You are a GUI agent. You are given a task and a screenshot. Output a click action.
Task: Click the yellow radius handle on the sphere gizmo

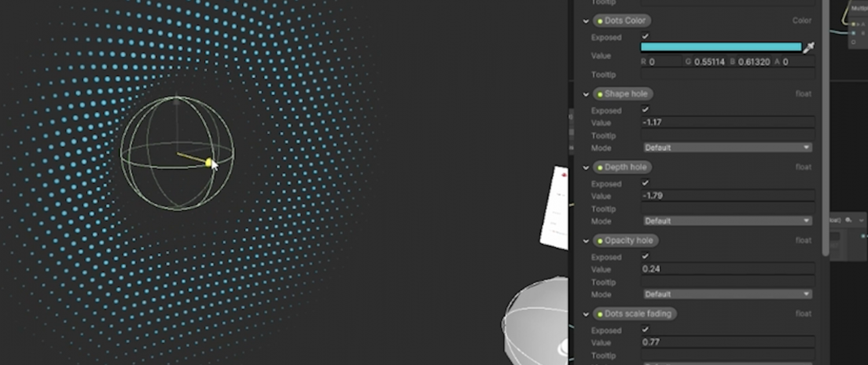click(x=209, y=163)
